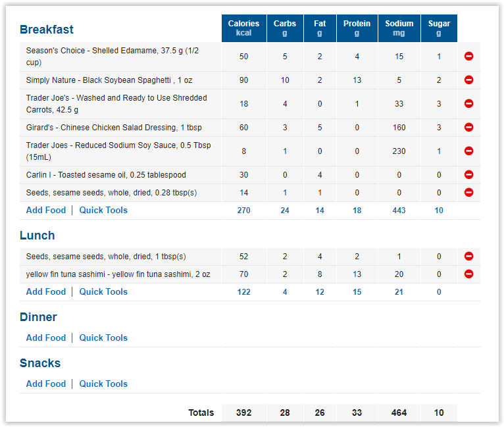
Task: Open Simply Nature Black Soybean Spaghetti entry
Action: [x=109, y=80]
